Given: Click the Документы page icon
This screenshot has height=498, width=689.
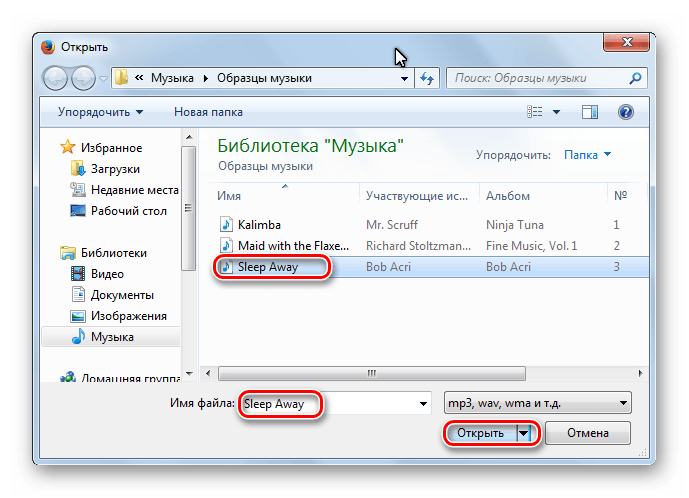Looking at the screenshot, I should click(78, 294).
